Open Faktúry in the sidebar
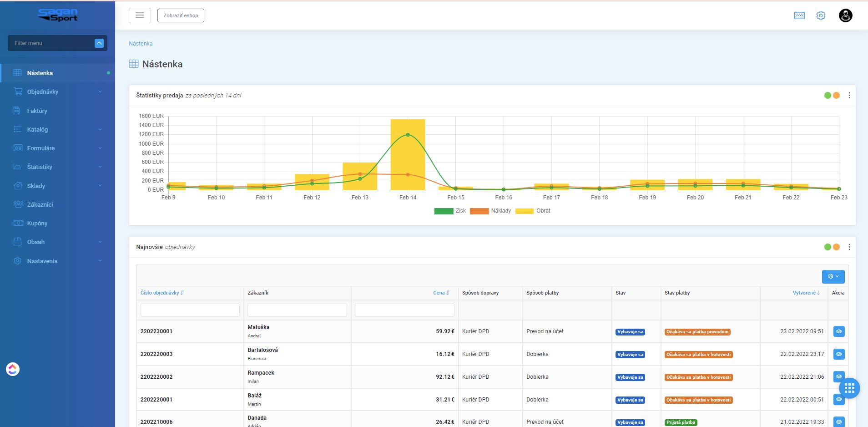This screenshot has width=868, height=427. (x=37, y=111)
